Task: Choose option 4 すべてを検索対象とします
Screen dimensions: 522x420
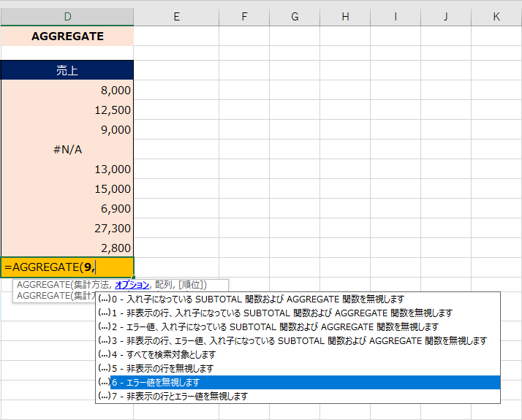Action: pyautogui.click(x=163, y=354)
